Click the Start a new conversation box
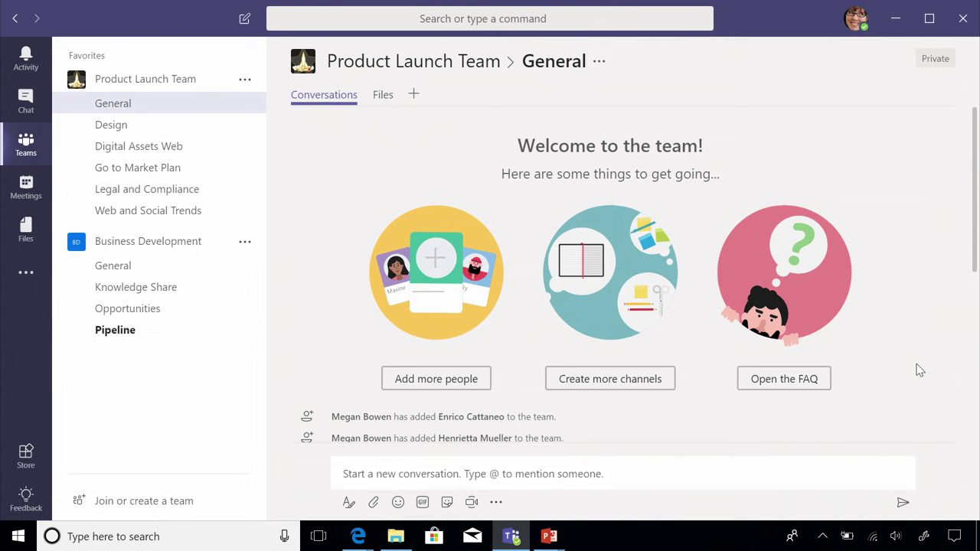The image size is (980, 551). 622,474
